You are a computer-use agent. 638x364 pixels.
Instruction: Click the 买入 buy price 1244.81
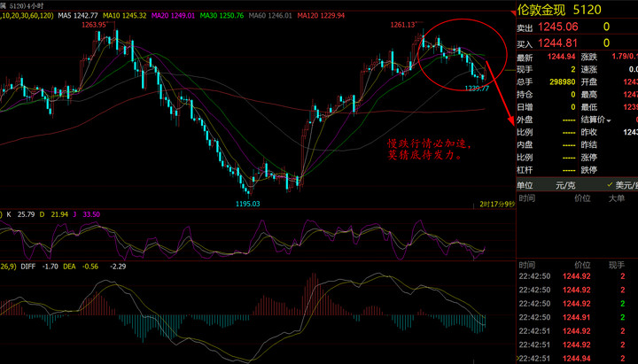point(558,43)
